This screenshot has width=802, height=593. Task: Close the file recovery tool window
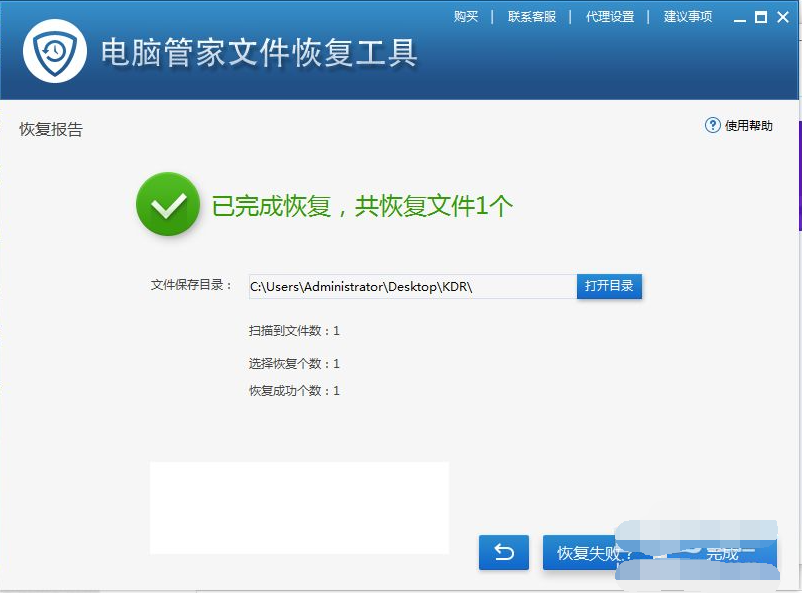[x=782, y=17]
